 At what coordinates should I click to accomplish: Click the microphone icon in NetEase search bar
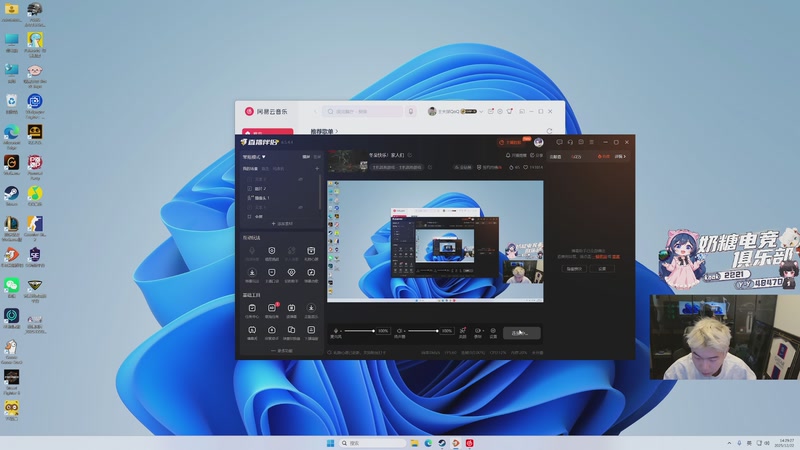coord(411,111)
